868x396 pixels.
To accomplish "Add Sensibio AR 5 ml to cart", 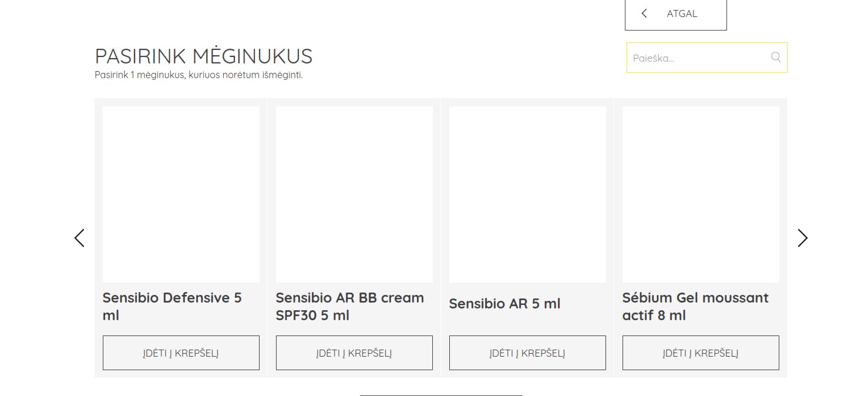I will 527,353.
